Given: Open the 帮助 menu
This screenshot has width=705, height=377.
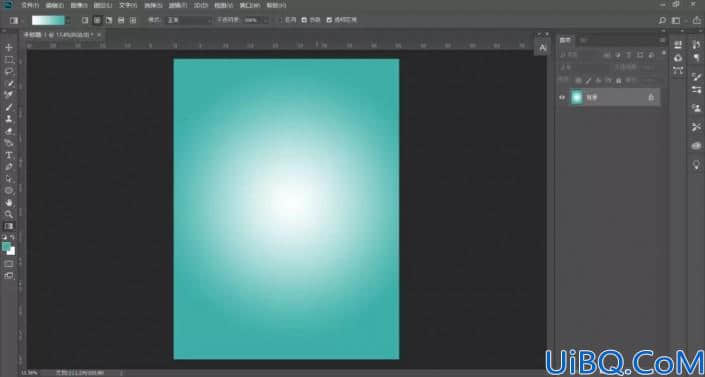Looking at the screenshot, I should tap(276, 5).
